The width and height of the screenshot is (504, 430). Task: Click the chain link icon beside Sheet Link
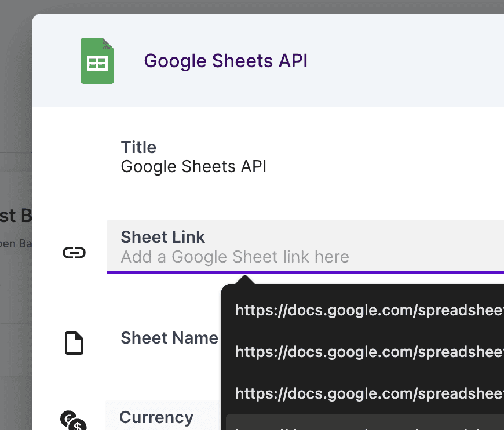[74, 253]
